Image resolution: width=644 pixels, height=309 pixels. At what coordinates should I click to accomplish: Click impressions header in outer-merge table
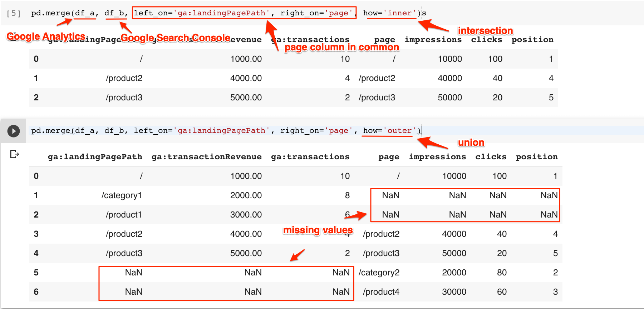tap(437, 156)
